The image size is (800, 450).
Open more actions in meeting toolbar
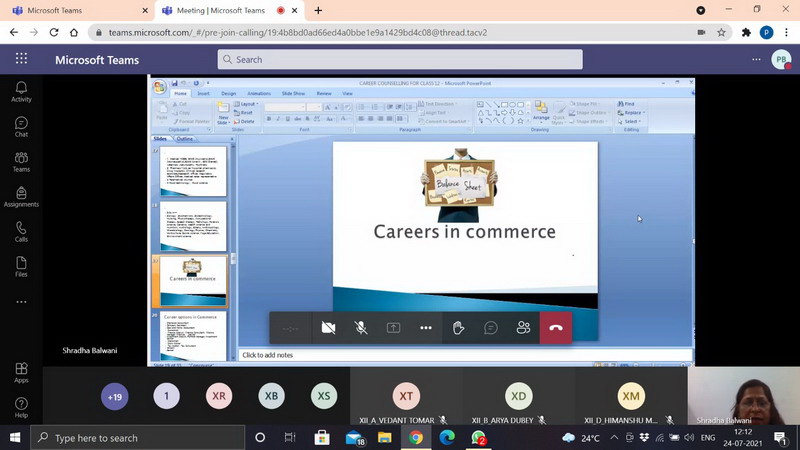click(426, 328)
